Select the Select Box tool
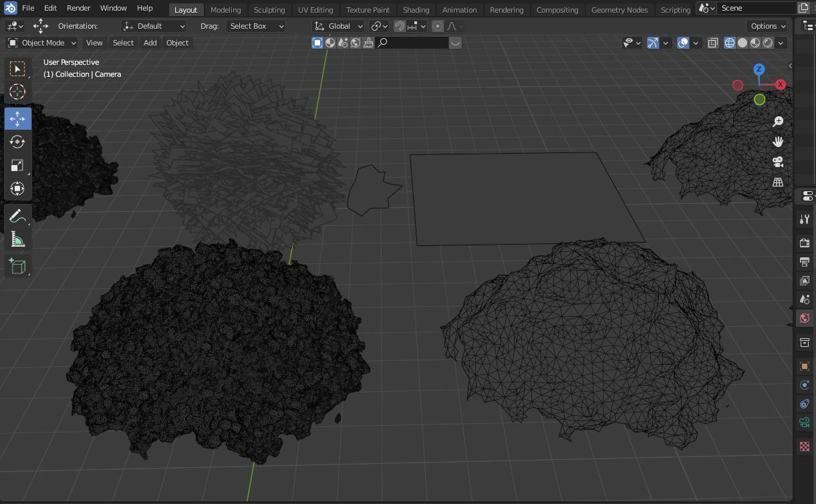 (17, 69)
